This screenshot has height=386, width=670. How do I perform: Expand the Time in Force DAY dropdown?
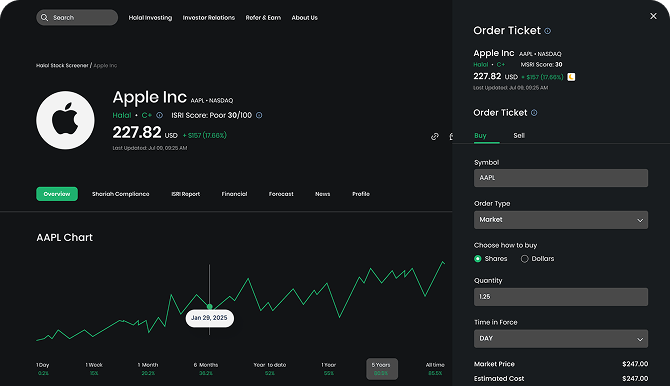coord(561,339)
